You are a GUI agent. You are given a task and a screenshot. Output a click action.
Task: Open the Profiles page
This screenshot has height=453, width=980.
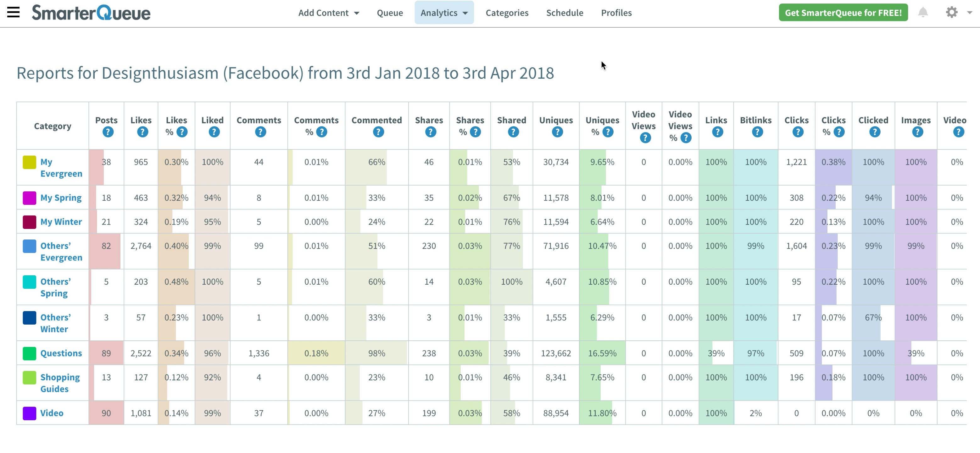point(616,13)
